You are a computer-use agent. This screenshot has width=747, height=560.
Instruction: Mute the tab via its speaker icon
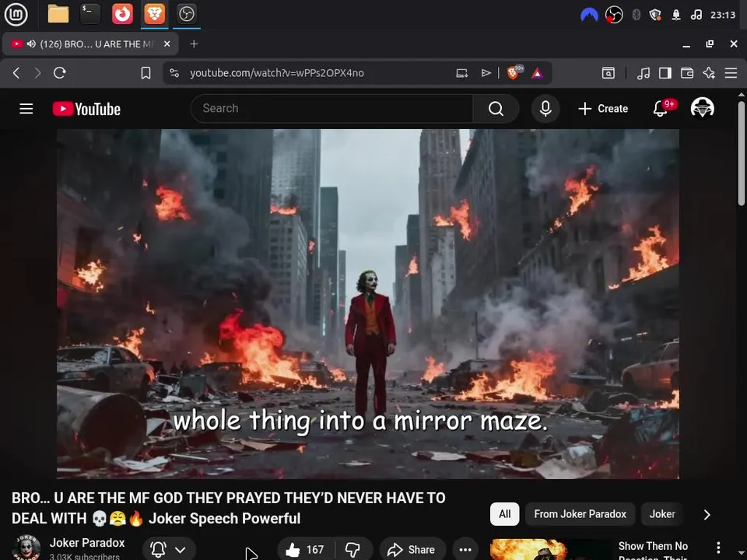pos(31,44)
